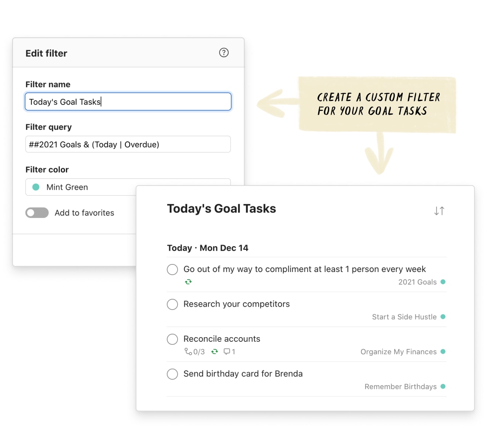This screenshot has height=448, width=487.
Task: Complete the Research your competitors task
Action: point(172,304)
